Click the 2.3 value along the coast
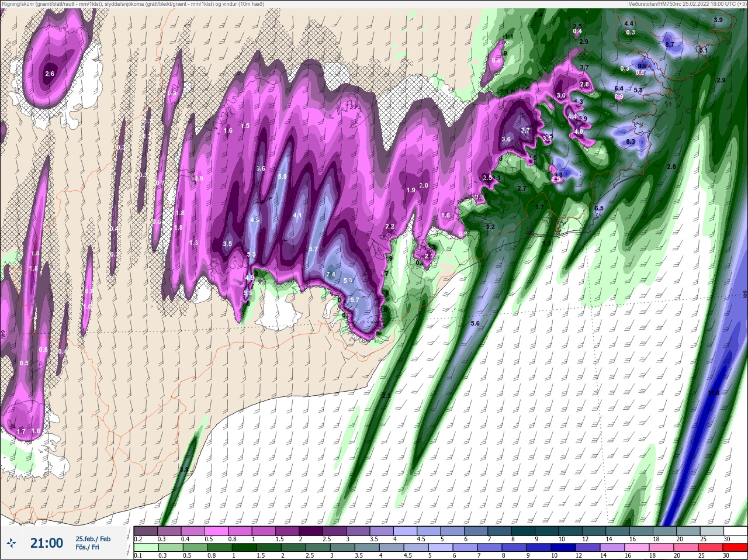Viewport: 748px width, 560px height. pos(386,396)
